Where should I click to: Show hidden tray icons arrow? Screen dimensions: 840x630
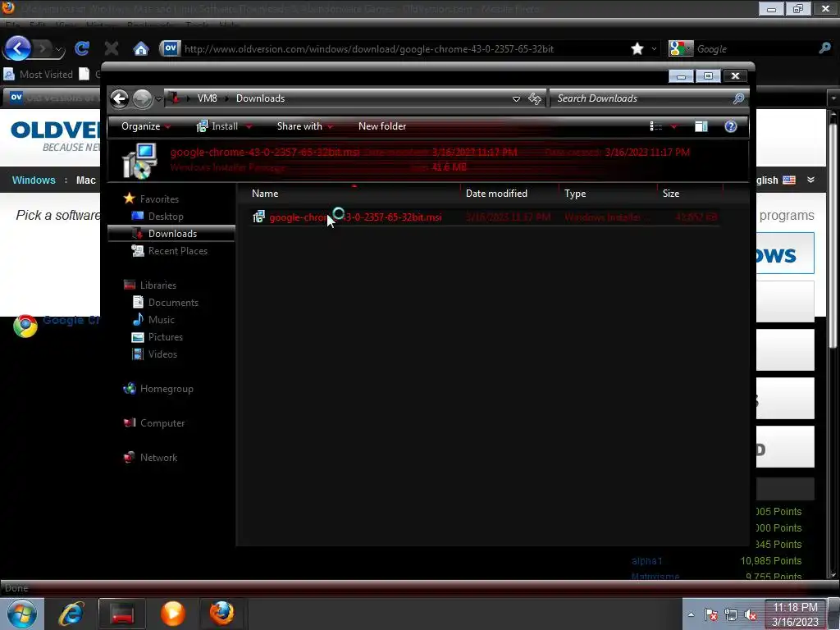pos(691,615)
